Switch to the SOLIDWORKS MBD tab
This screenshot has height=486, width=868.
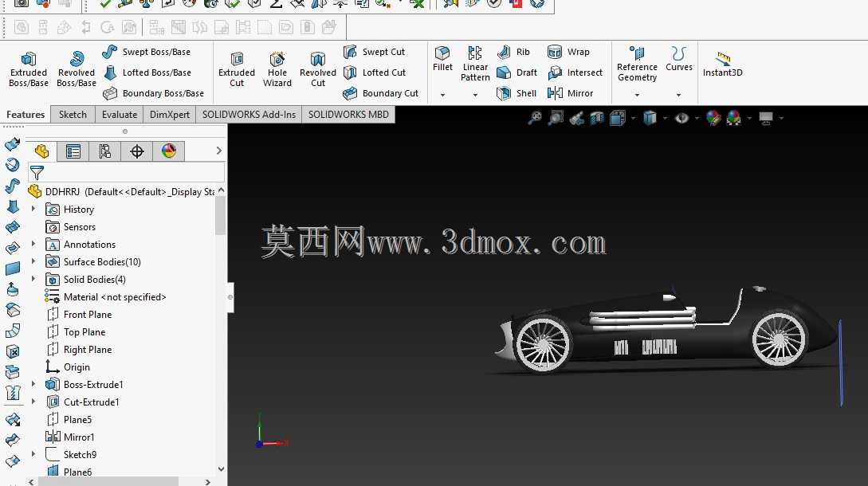[348, 114]
